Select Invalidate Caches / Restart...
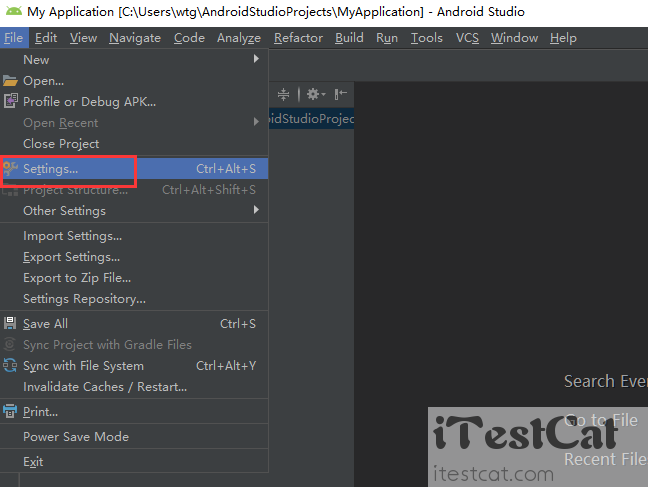Viewport: 648px width, 487px height. 134,387
